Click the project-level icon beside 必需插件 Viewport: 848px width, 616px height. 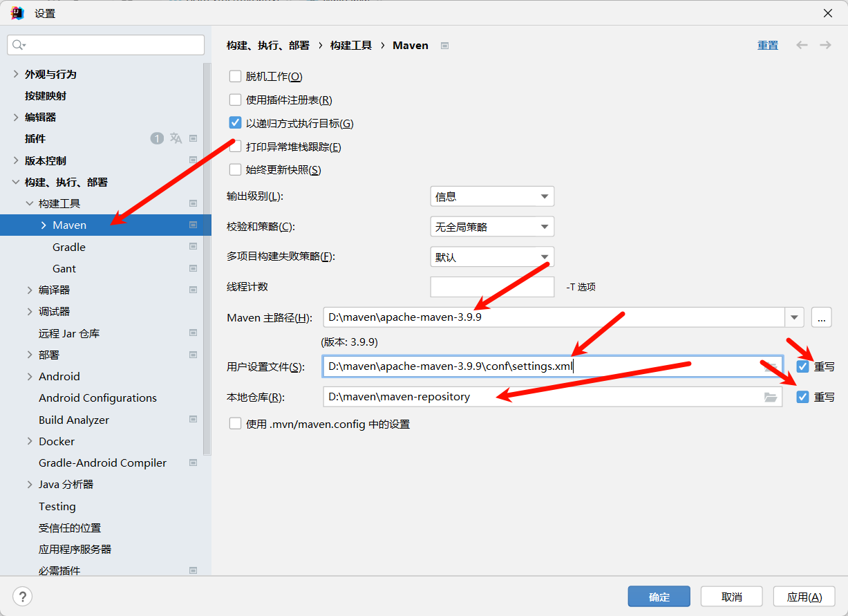point(193,570)
